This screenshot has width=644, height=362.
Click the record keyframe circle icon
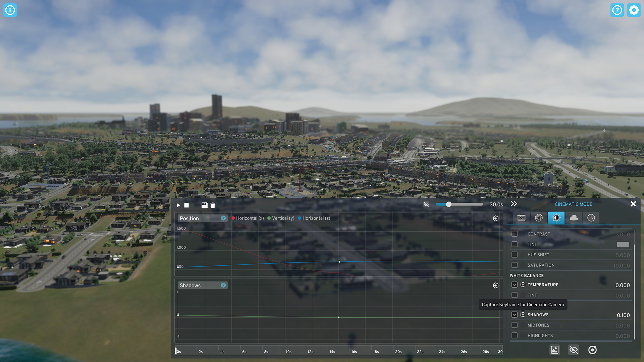point(592,350)
